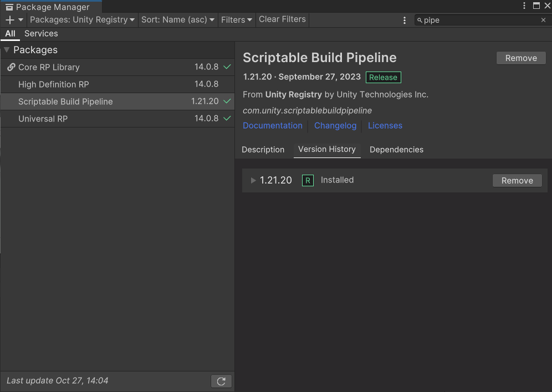Viewport: 552px width, 392px height.
Task: Click the Installed label in version row
Action: pos(337,180)
